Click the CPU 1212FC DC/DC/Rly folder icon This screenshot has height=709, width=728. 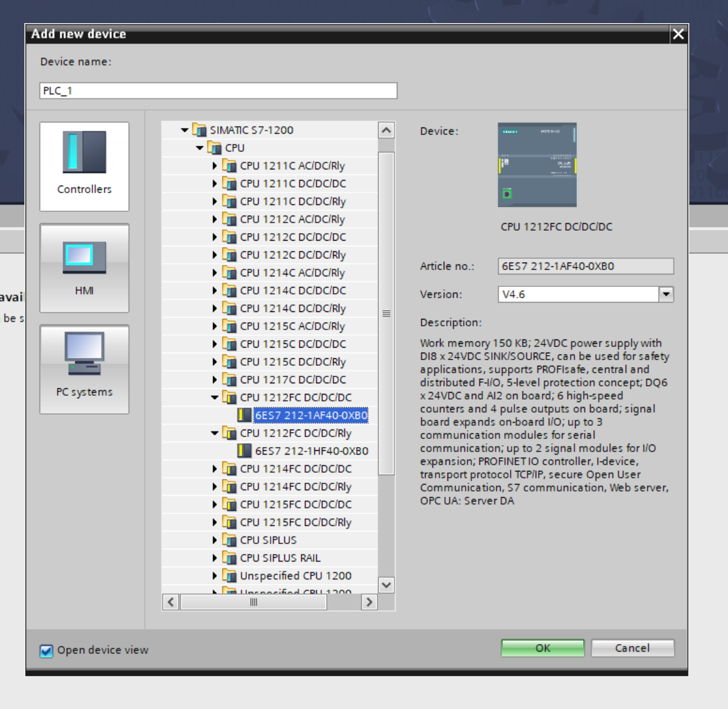tap(229, 433)
